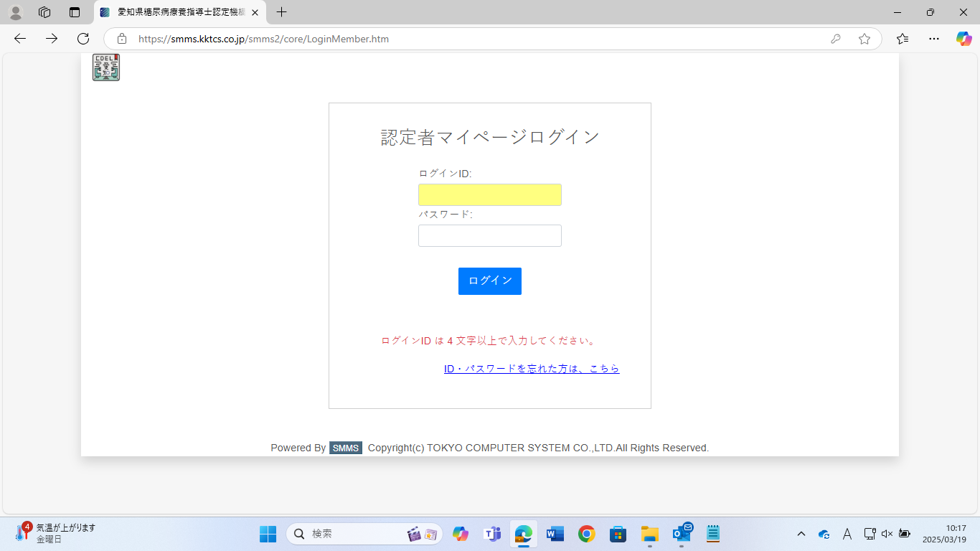This screenshot has height=551, width=980.
Task: Add this page to favorites with star
Action: (864, 39)
